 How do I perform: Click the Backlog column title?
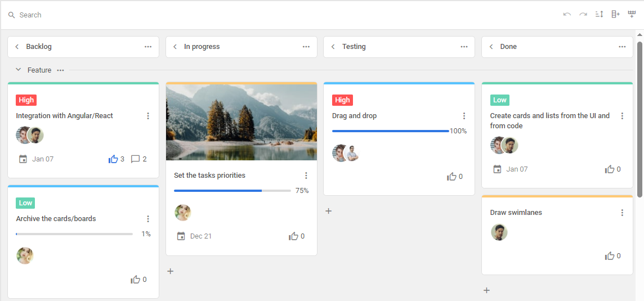[39, 47]
